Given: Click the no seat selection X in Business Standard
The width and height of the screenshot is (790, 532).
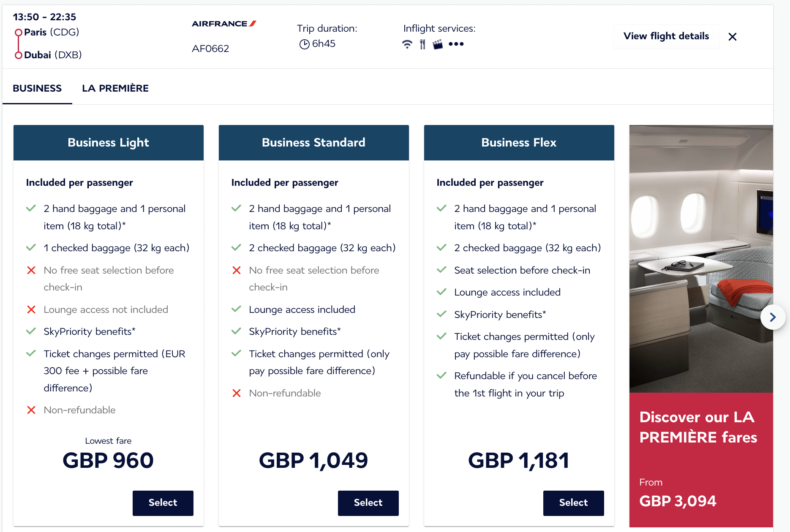Looking at the screenshot, I should (236, 270).
